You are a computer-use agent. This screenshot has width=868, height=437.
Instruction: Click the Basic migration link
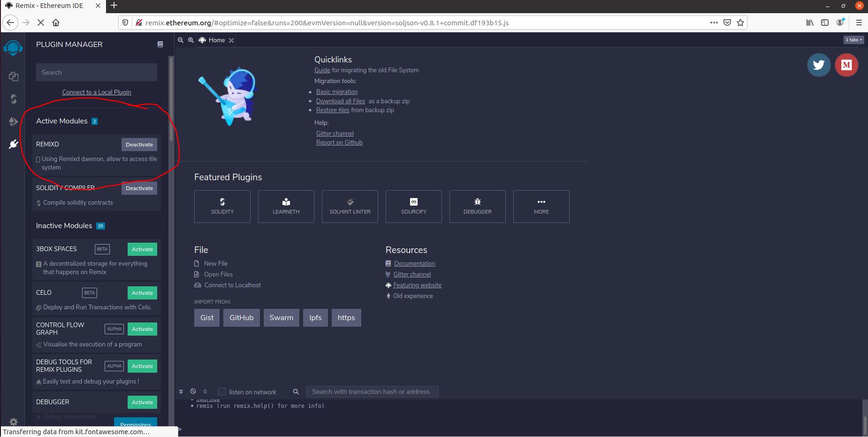point(337,92)
